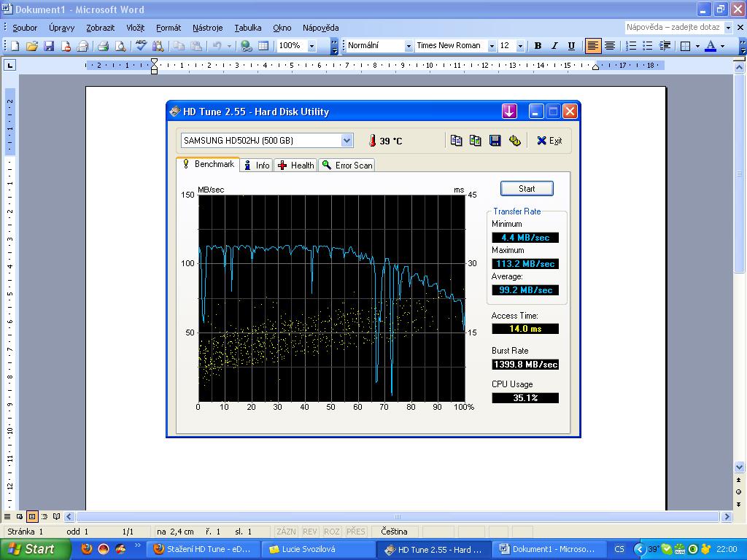Click the Insert Table toolbar icon

tap(263, 46)
